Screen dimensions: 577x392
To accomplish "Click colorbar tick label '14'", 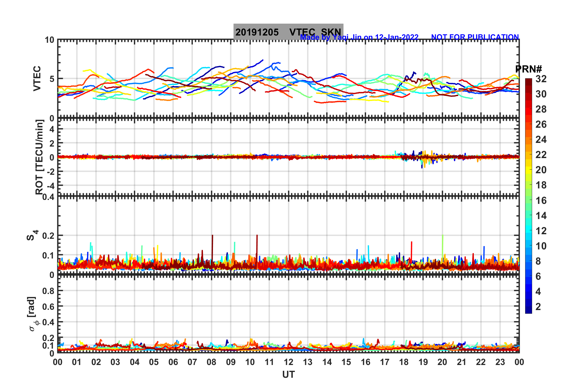I will tap(541, 216).
